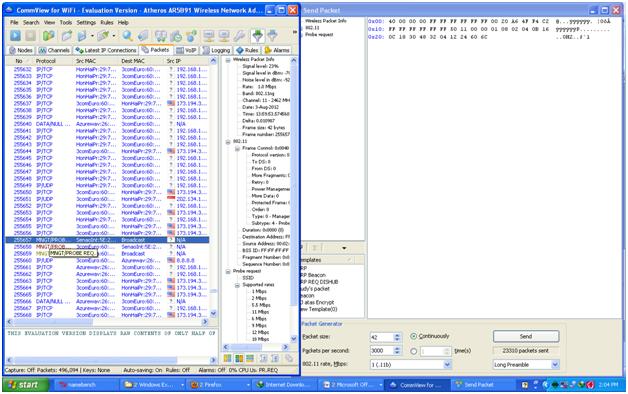The height and width of the screenshot is (394, 628).
Task: Open the 802.11 rate dropdown
Action: tap(447, 365)
